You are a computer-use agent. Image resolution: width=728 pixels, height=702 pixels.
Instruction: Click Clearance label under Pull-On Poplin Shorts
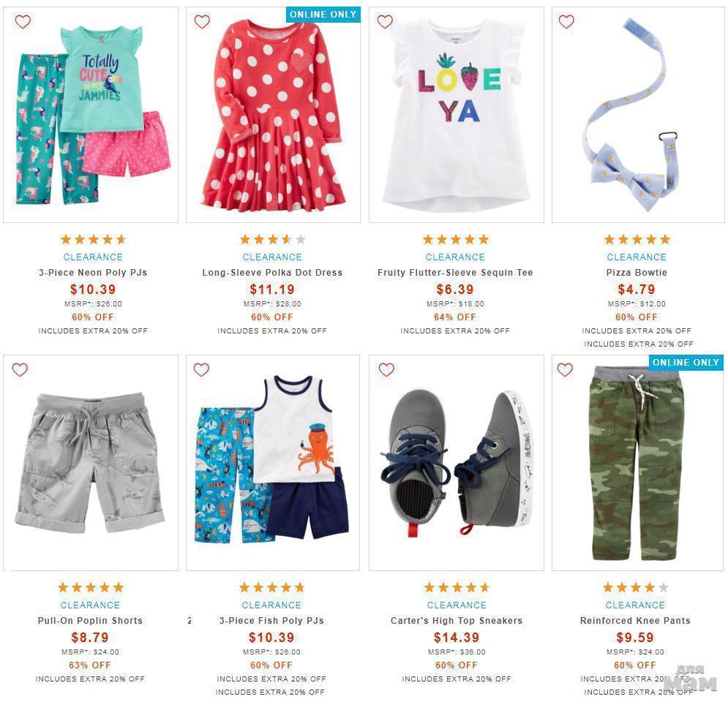90,605
